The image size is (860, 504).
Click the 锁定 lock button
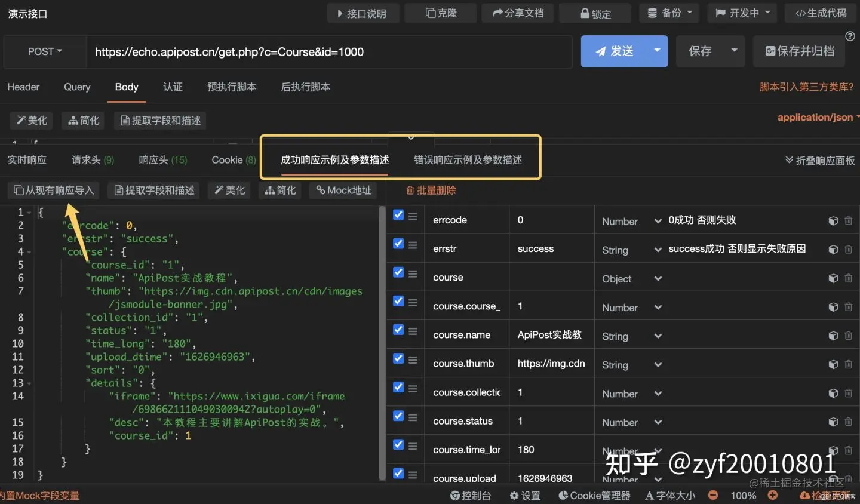tap(595, 13)
